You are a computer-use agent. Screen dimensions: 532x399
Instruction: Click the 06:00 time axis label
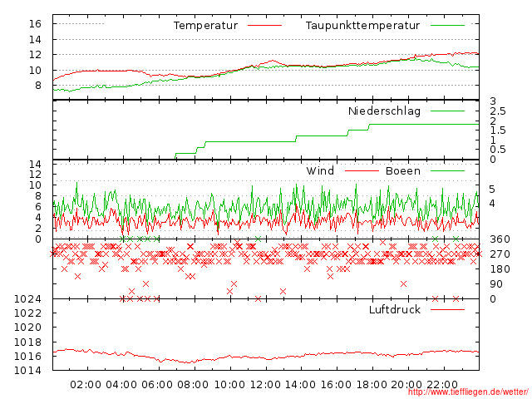tap(157, 385)
